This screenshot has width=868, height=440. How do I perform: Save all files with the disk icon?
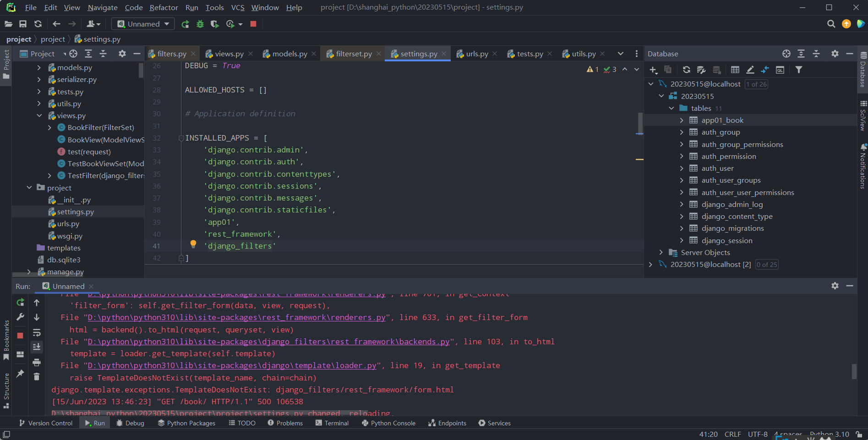pyautogui.click(x=23, y=24)
